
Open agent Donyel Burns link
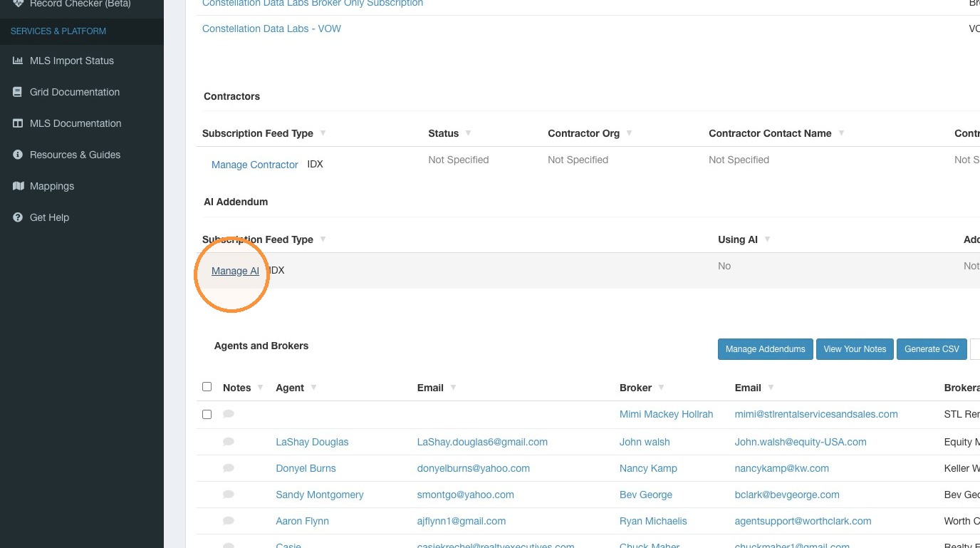(306, 468)
